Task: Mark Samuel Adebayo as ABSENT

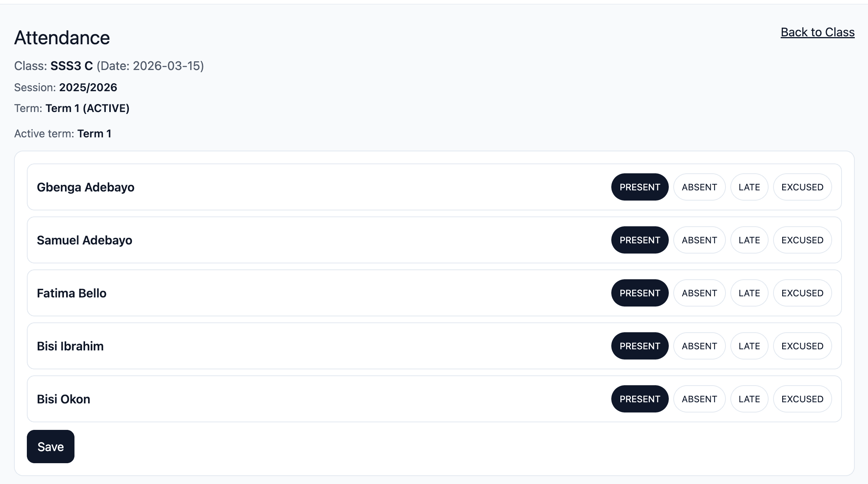Action: click(699, 240)
